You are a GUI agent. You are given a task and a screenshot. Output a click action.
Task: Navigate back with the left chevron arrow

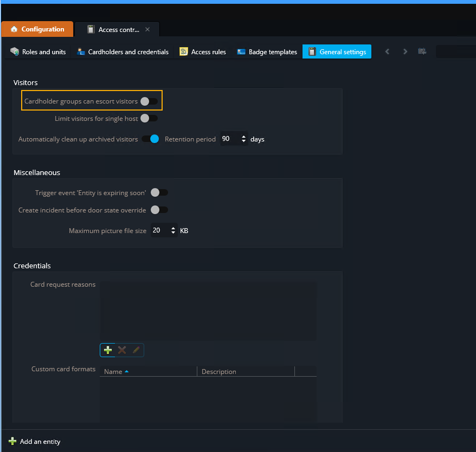pyautogui.click(x=387, y=51)
